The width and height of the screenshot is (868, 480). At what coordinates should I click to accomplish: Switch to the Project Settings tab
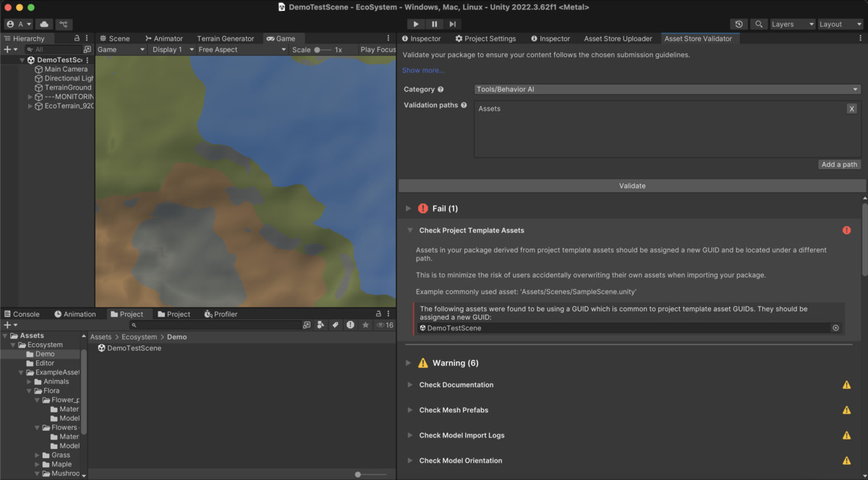click(485, 38)
